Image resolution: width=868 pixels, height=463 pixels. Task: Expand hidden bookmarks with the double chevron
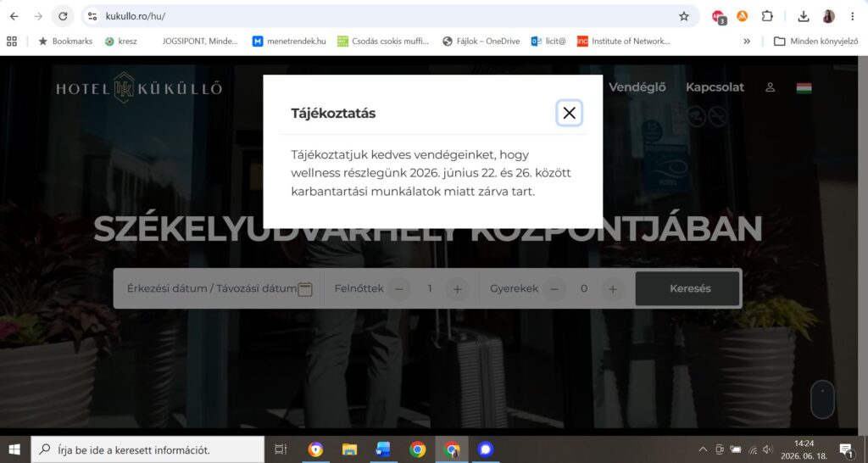tap(747, 41)
